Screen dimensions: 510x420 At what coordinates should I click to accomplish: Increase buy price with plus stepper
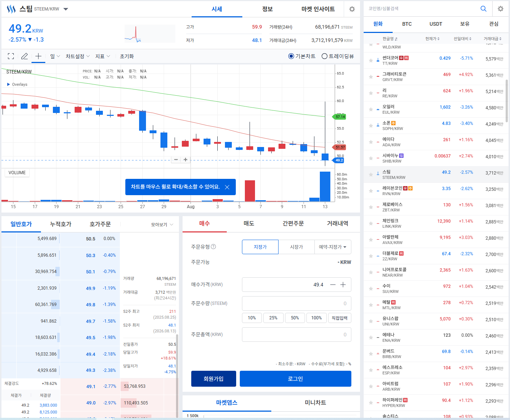[x=343, y=285]
